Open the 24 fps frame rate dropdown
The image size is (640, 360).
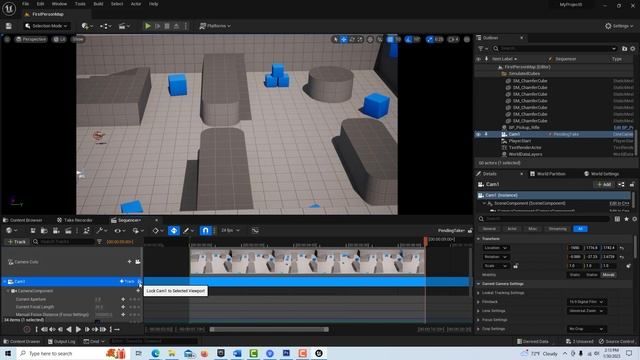230,231
